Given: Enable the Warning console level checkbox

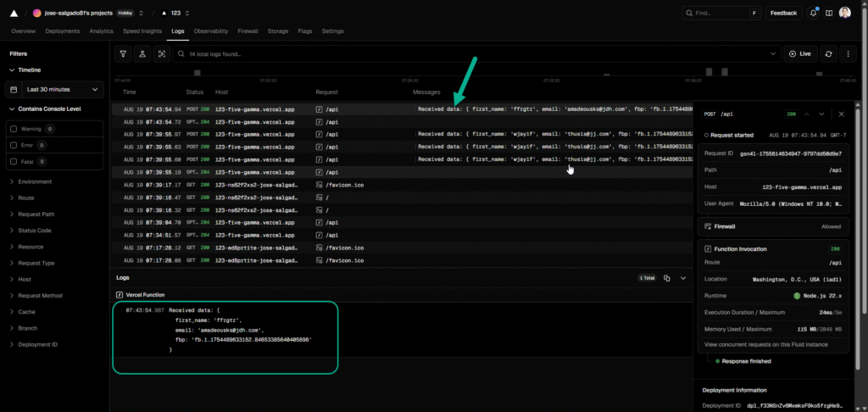Looking at the screenshot, I should [13, 129].
